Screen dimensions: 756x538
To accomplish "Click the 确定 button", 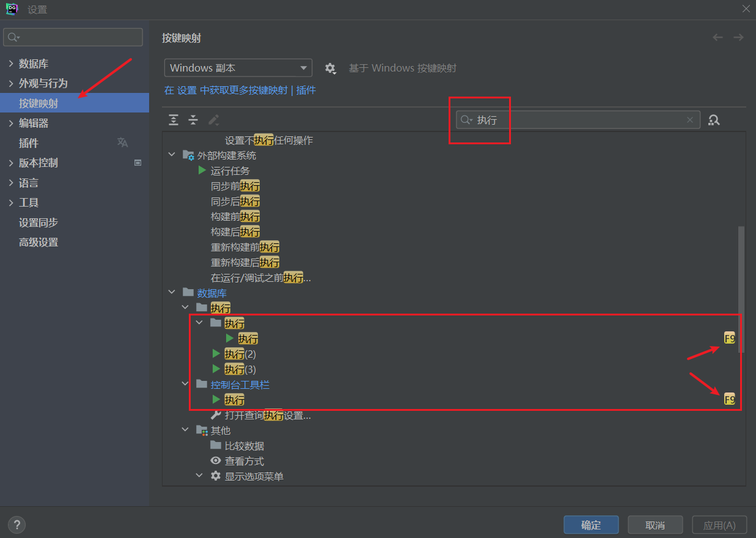I will [x=590, y=525].
